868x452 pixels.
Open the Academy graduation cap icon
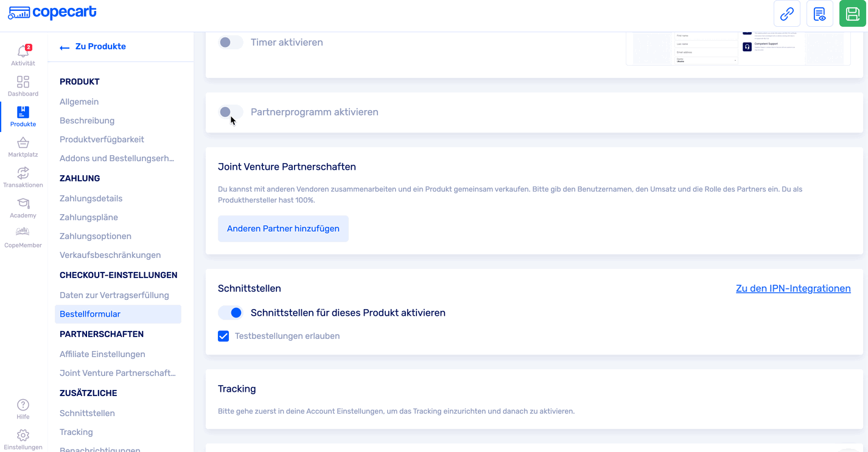23,204
